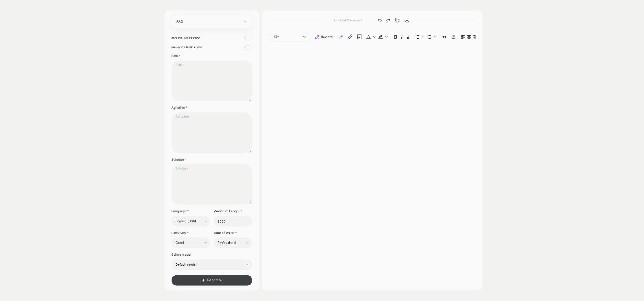Apply italic formatting
Viewport: 644px width, 301px height.
point(402,37)
